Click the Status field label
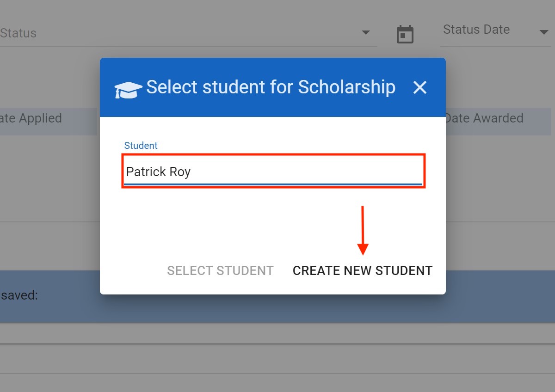The image size is (555, 392). (18, 33)
